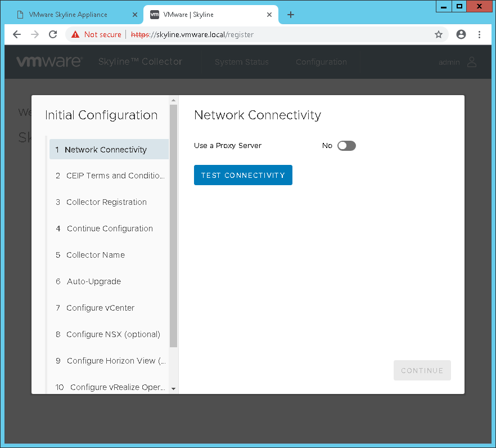The height and width of the screenshot is (448, 496).
Task: Select step 5 Collector Name
Action: pyautogui.click(x=109, y=255)
